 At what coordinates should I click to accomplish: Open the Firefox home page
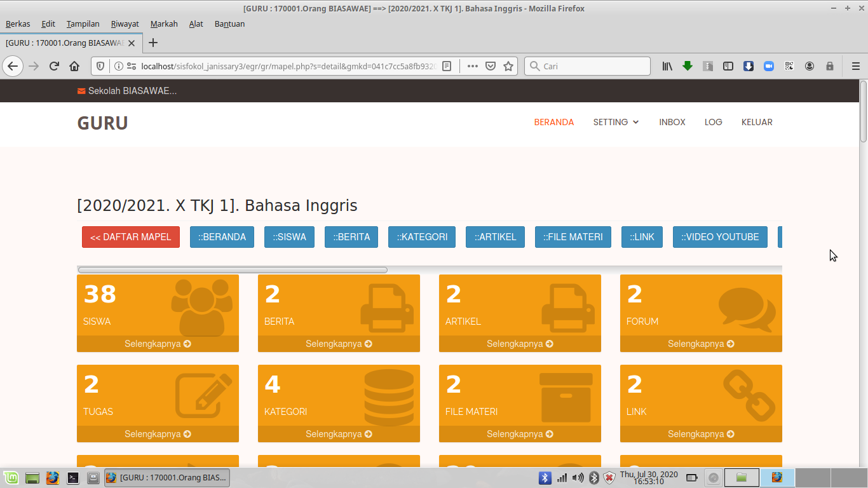pyautogui.click(x=74, y=66)
